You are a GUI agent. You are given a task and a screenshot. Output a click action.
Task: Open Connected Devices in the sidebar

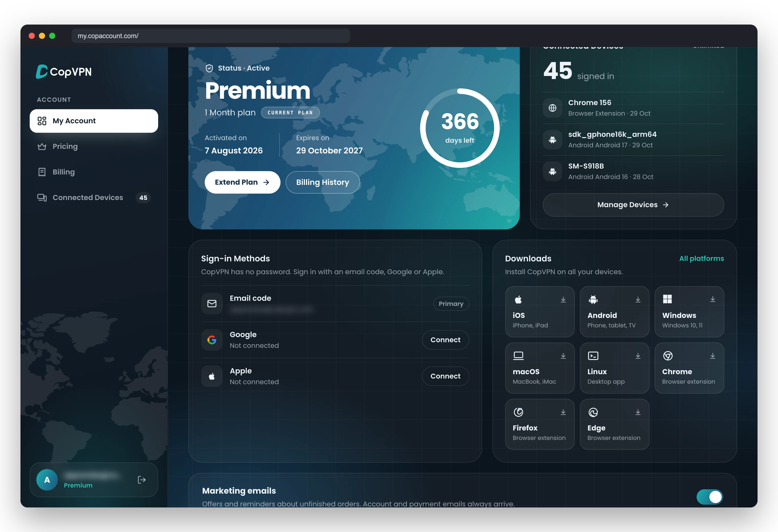pyautogui.click(x=94, y=198)
